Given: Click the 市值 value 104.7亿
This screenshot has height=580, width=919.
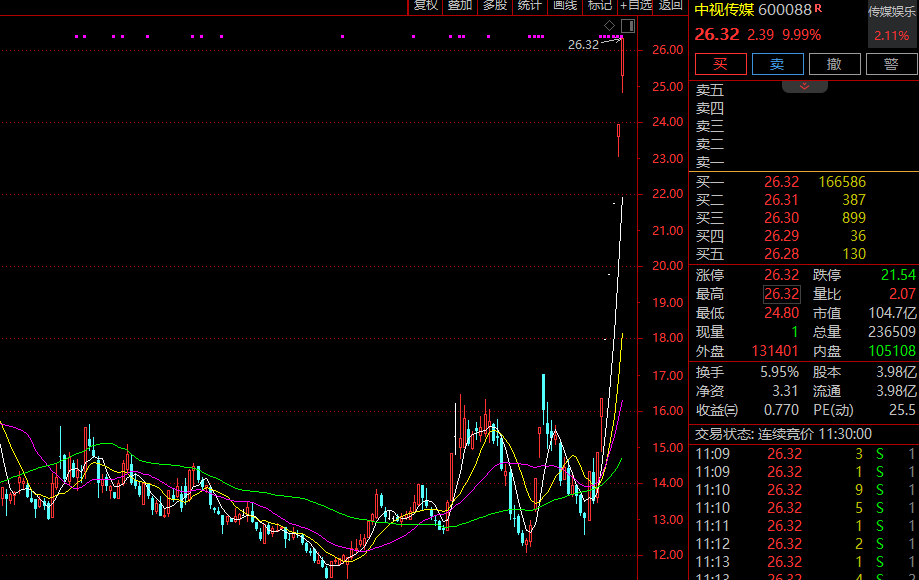Looking at the screenshot, I should [x=892, y=313].
